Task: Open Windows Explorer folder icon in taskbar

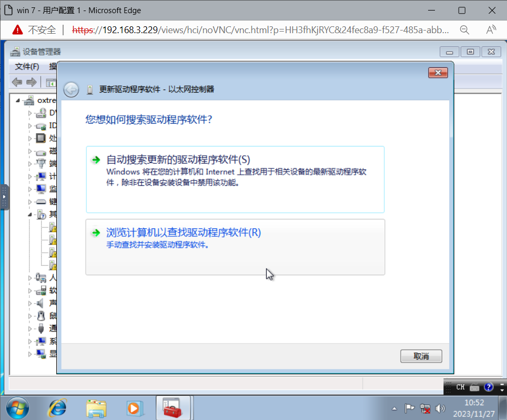Action: click(96, 407)
